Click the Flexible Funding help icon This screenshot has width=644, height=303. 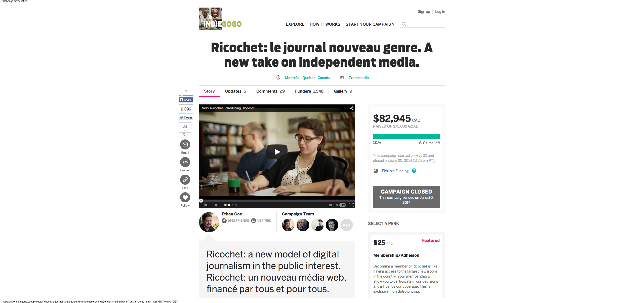point(414,171)
